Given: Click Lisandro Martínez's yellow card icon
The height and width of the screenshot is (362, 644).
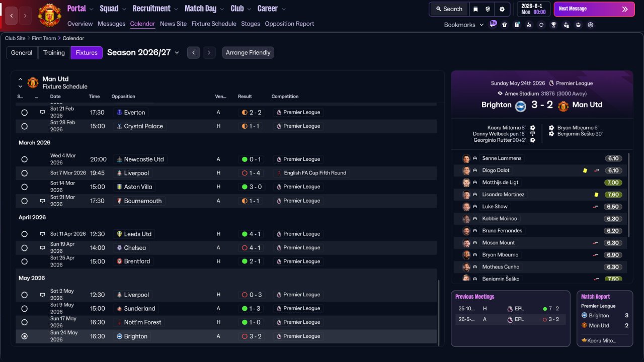Looking at the screenshot, I should 596,195.
